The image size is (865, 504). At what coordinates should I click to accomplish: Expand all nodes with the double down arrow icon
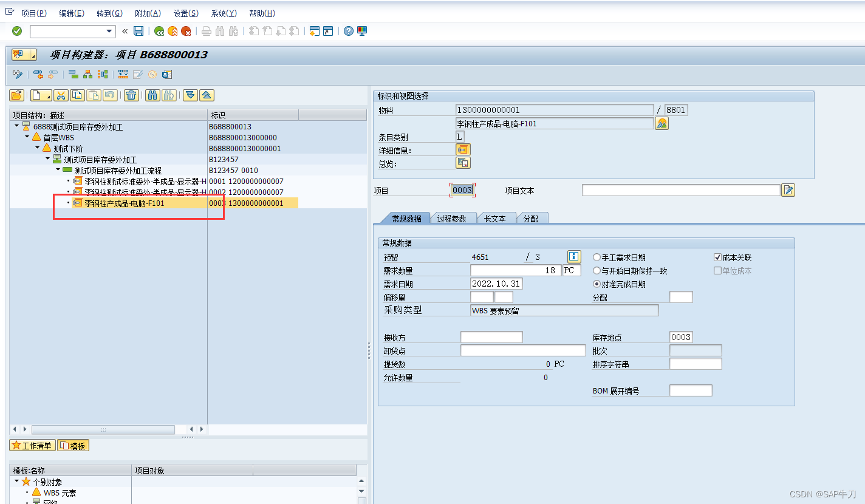pos(191,95)
